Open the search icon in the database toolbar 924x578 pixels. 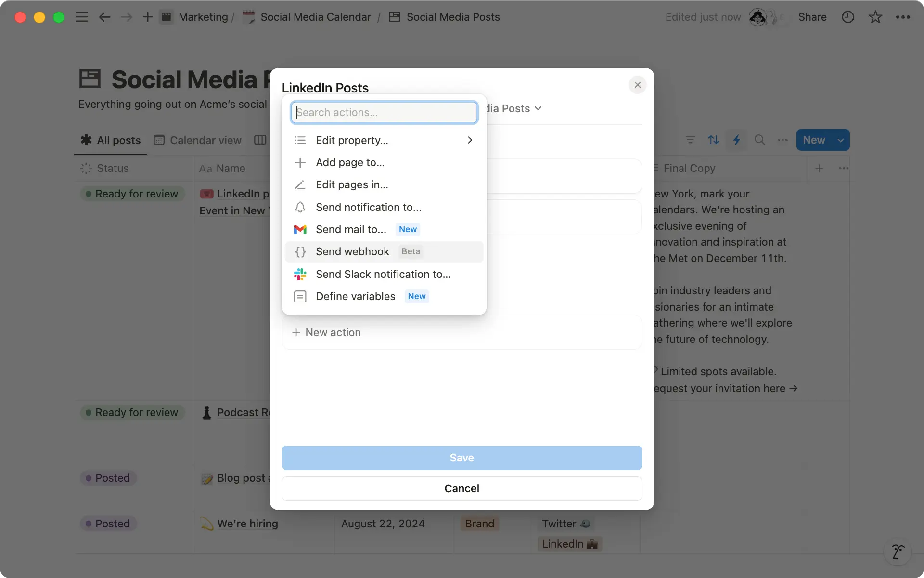[x=759, y=140]
